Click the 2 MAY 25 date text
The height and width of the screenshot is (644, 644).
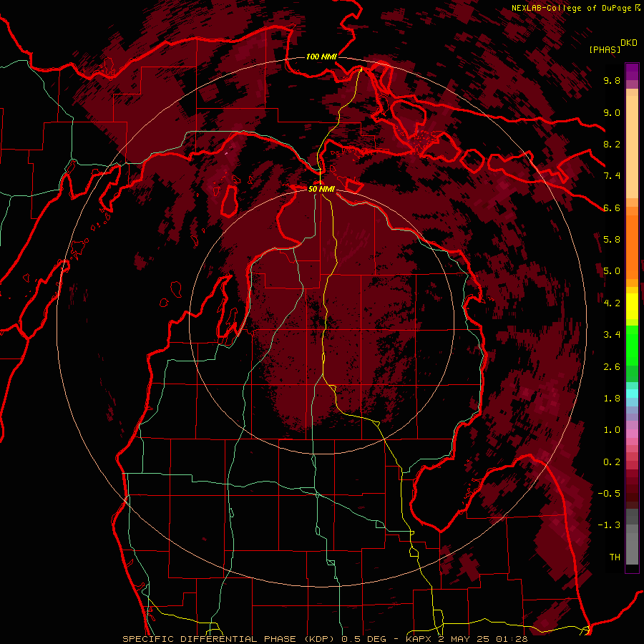click(464, 639)
